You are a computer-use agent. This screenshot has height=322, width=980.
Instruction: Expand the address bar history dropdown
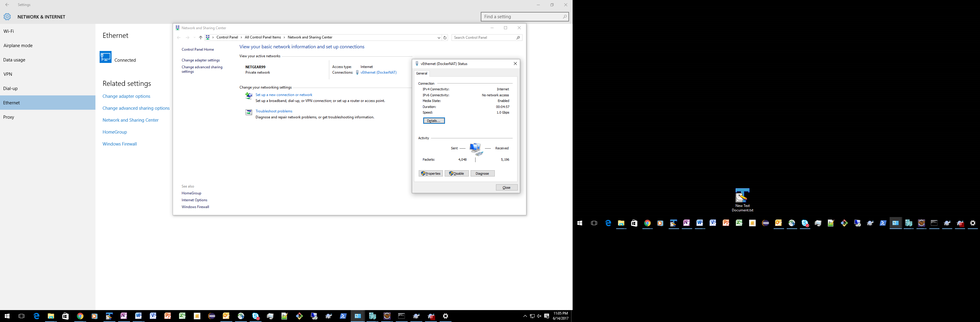click(x=439, y=38)
